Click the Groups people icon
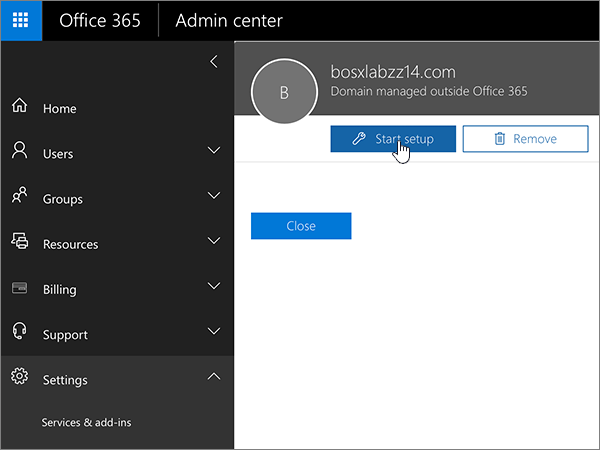The width and height of the screenshot is (600, 450). (19, 198)
